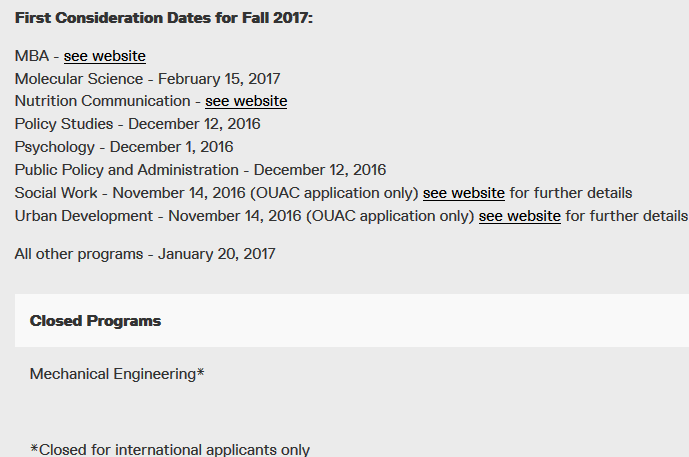Click the "All other programs" January 20 line
Viewport: 689px width, 457px height.
(144, 254)
